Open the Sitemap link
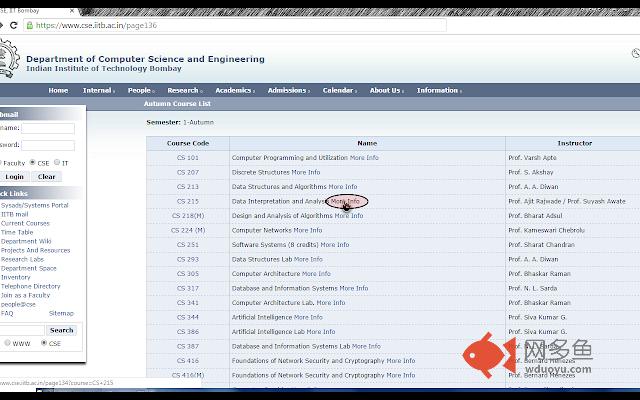Viewport: 640px width, 400px height. click(x=61, y=313)
